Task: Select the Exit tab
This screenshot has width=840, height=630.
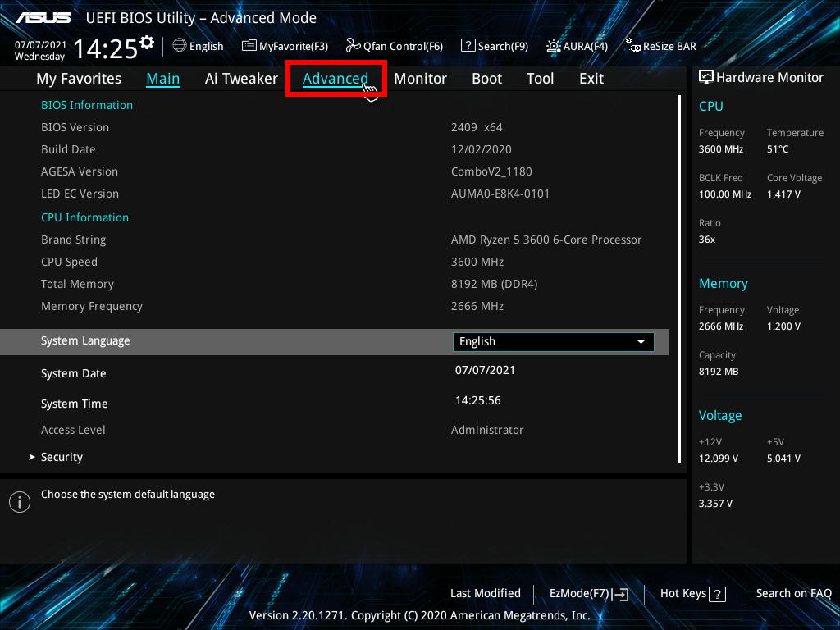Action: point(591,79)
